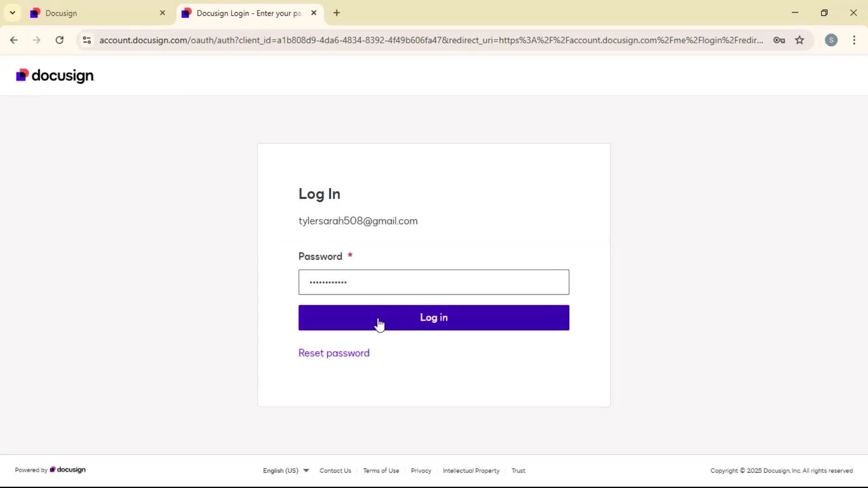Viewport: 868px width, 488px height.
Task: Click the Reset password link
Action: [x=334, y=353]
